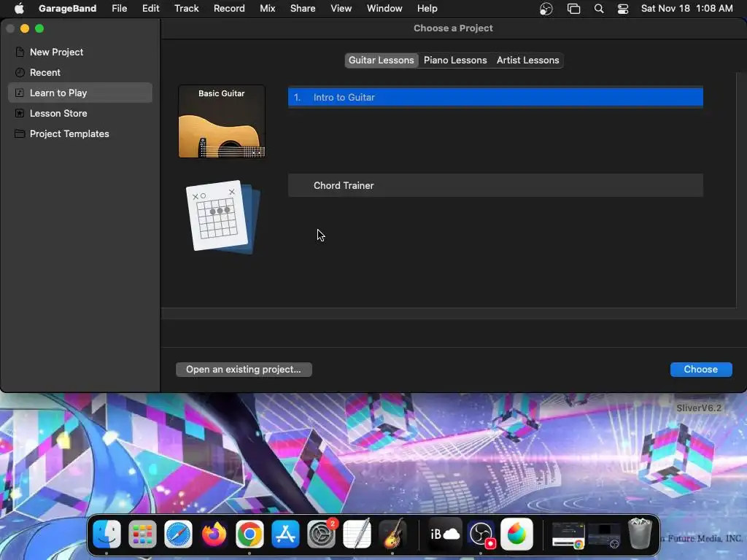Launch Google Chrome from the dock
The width and height of the screenshot is (747, 560).
[x=249, y=534]
